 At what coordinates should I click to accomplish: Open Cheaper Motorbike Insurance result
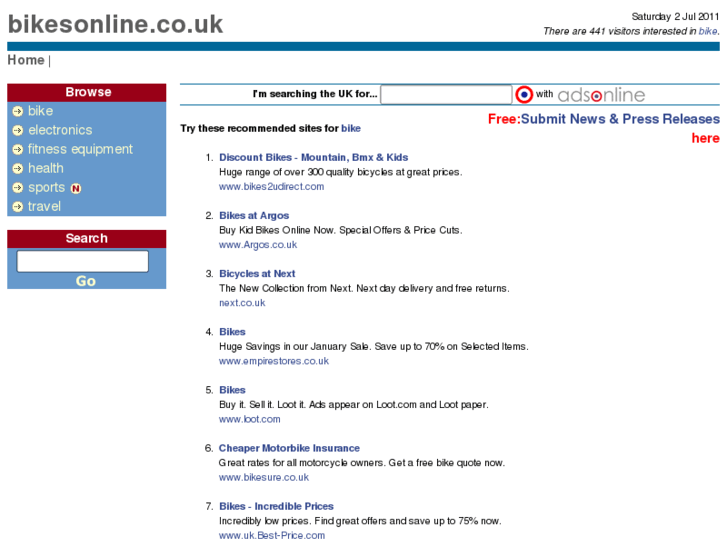coord(289,449)
